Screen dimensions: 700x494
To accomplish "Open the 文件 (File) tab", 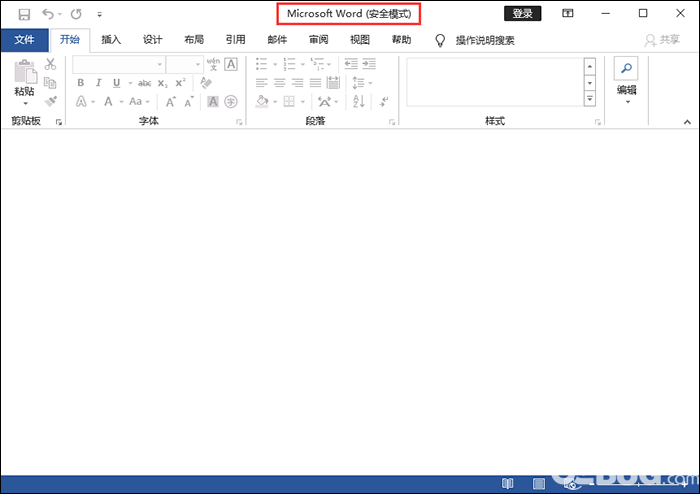I will click(25, 40).
